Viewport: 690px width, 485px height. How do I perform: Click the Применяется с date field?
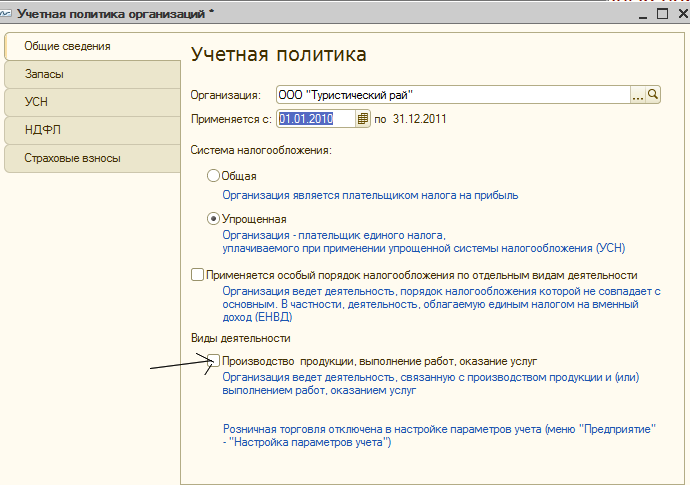pos(315,119)
